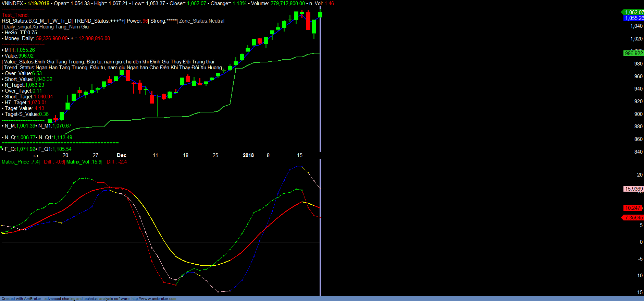Screen dimensions: 644x301
Task: Select the Matrix_Vol :15.9 indicator label
Action: click(84, 162)
